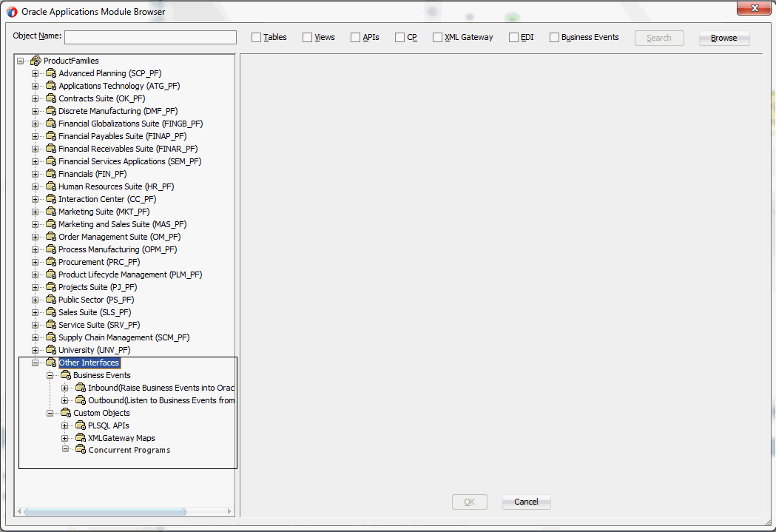Click the Concurrent Programs folder icon
This screenshot has height=532, width=776.
(81, 449)
